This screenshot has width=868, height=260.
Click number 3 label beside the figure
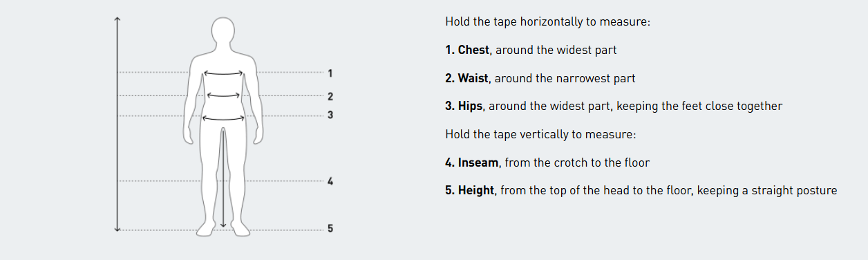click(x=330, y=115)
